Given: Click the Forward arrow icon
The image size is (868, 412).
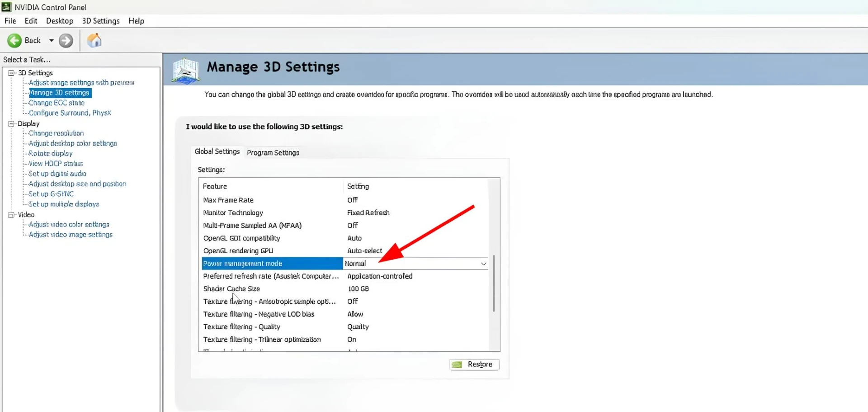Looking at the screenshot, I should click(x=66, y=41).
